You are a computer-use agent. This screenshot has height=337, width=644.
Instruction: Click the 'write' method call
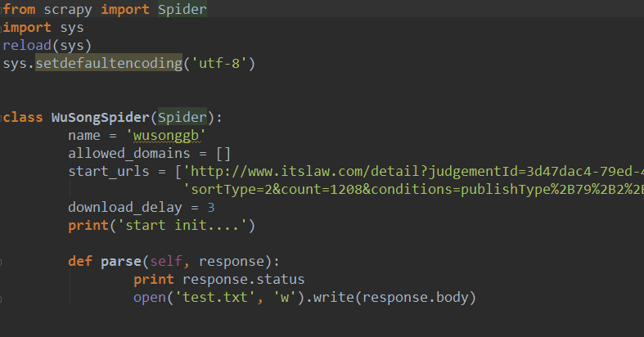[x=334, y=298]
